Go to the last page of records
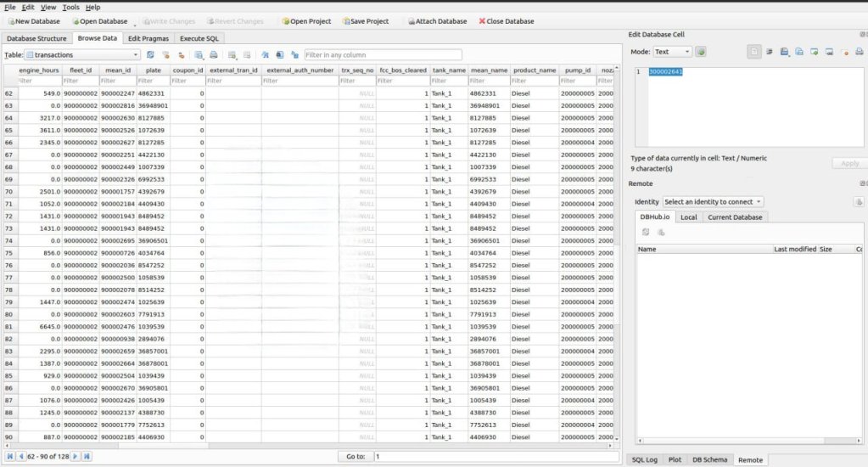868x467 pixels. click(x=87, y=457)
